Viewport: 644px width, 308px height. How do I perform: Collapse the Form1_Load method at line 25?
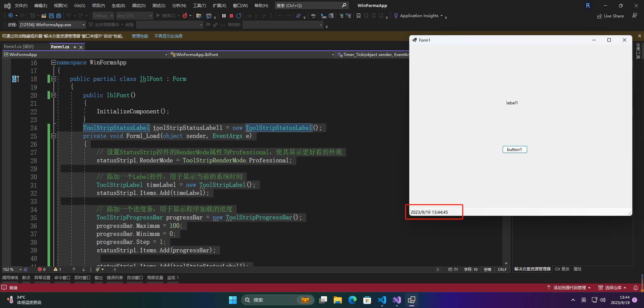pos(53,136)
